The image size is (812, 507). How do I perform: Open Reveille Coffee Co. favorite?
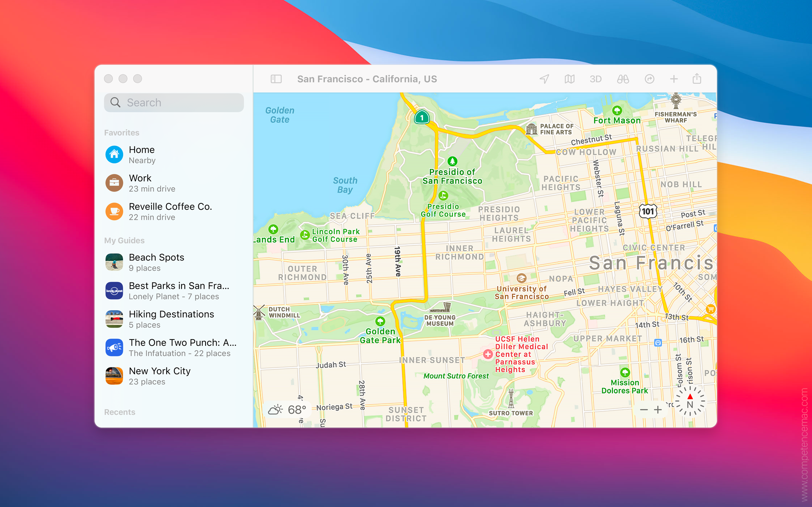coord(170,211)
